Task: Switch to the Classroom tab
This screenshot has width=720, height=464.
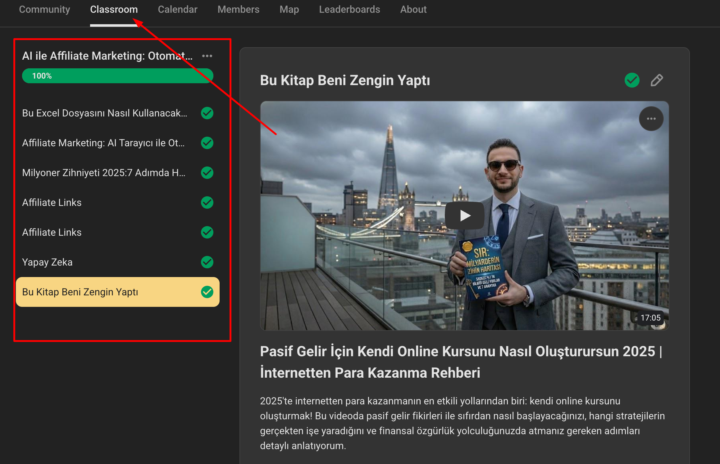Action: coord(113,9)
